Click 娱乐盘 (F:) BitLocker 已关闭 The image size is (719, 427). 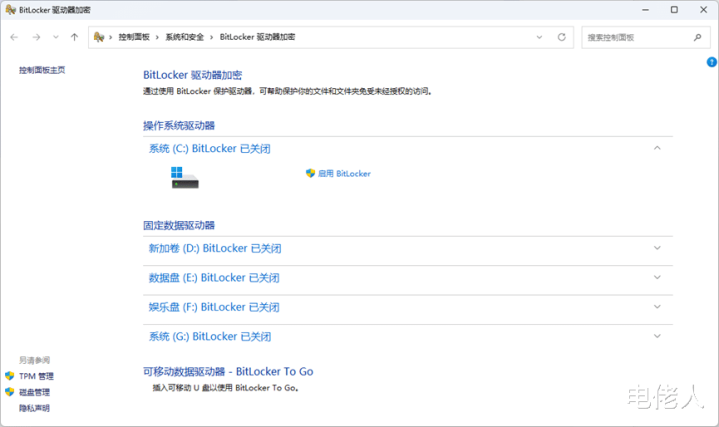pos(214,307)
